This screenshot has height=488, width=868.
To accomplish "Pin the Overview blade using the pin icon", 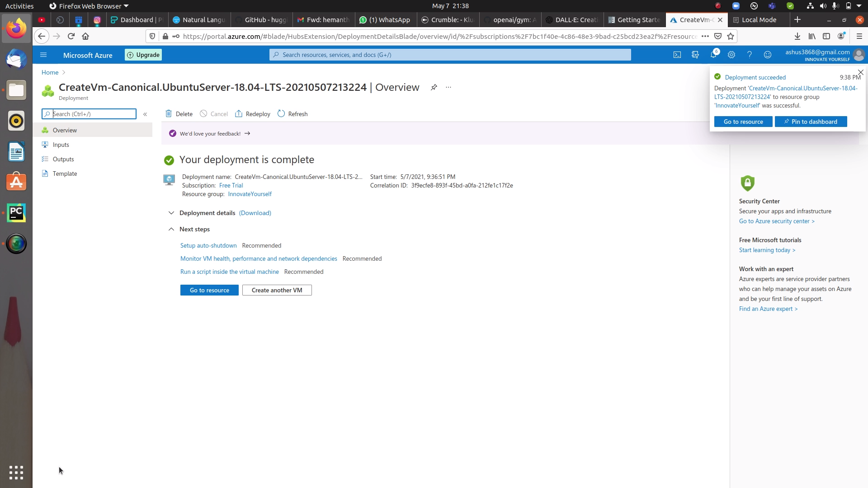I will tap(434, 87).
